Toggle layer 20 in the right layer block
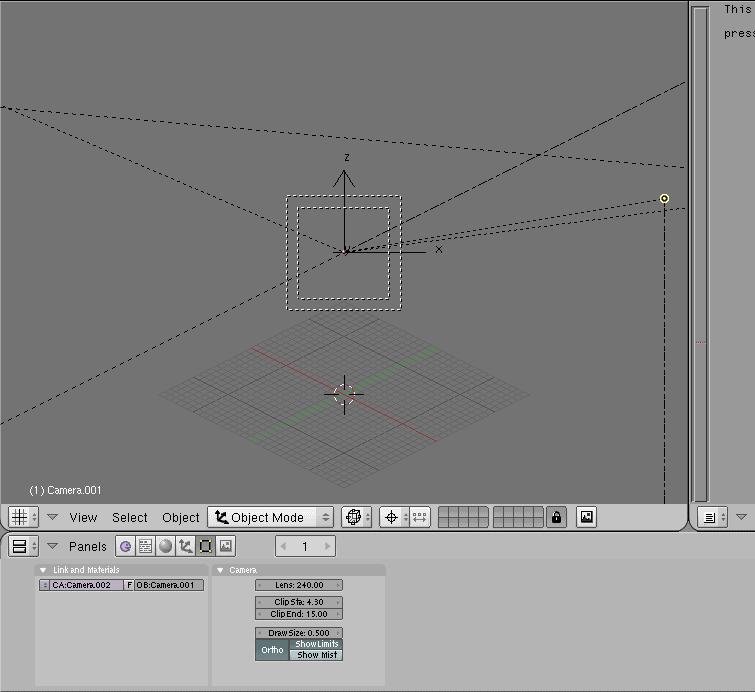This screenshot has width=755, height=692. [x=538, y=522]
